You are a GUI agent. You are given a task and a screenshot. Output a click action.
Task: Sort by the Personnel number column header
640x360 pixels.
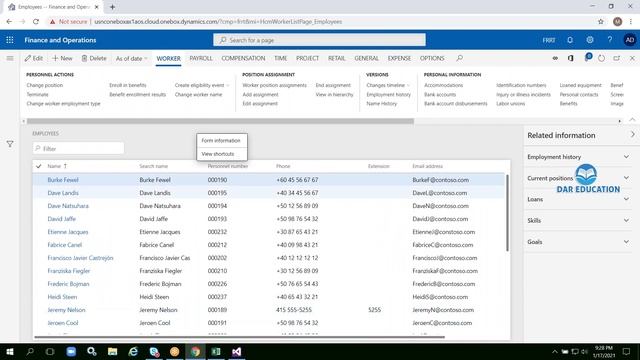pyautogui.click(x=228, y=166)
